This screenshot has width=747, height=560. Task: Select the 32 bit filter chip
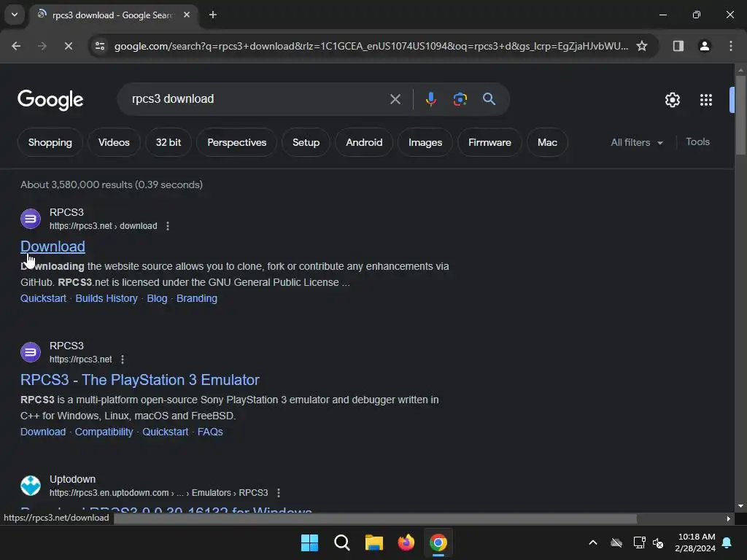pyautogui.click(x=169, y=142)
